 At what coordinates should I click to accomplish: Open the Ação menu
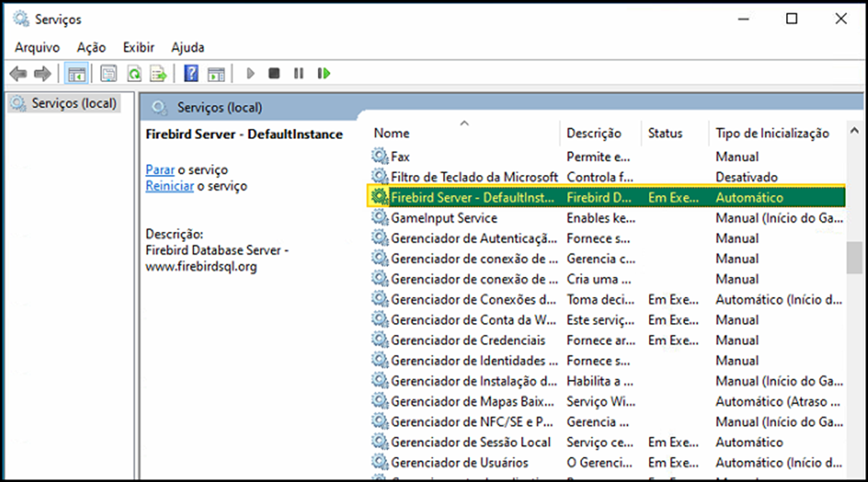point(91,48)
